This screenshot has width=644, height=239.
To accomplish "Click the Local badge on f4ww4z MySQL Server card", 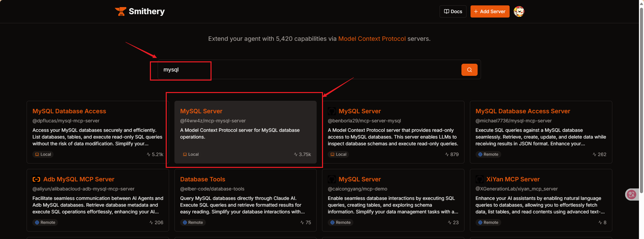I will (191, 154).
